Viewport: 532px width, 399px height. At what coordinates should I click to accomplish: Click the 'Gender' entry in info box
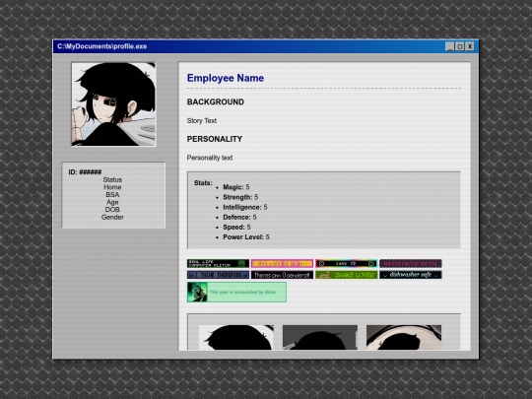112,217
